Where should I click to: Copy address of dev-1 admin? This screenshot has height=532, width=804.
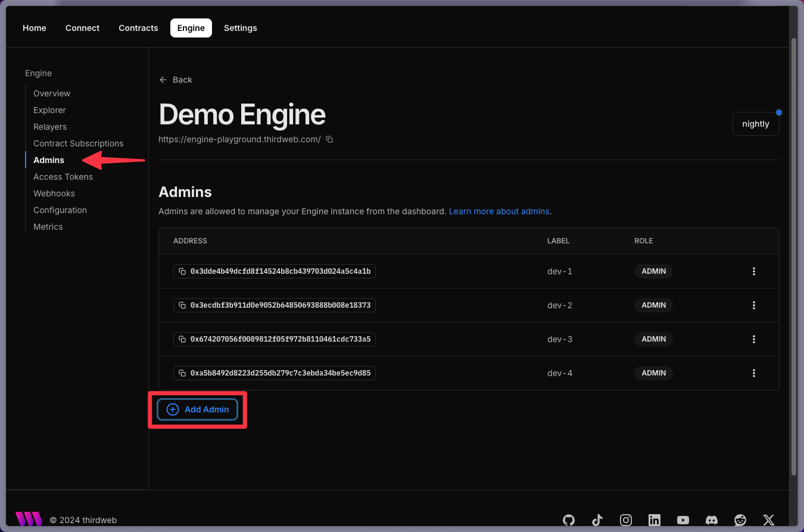pos(182,271)
